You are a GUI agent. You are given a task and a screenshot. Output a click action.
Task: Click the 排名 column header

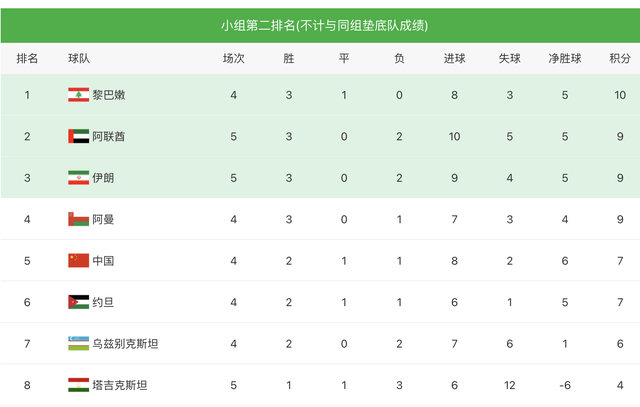pos(27,58)
